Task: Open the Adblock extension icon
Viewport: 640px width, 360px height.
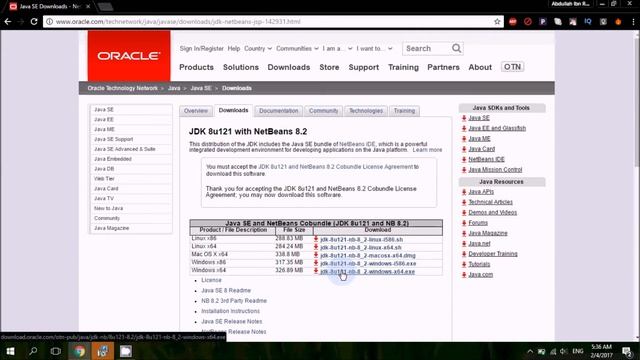Action: [x=513, y=22]
